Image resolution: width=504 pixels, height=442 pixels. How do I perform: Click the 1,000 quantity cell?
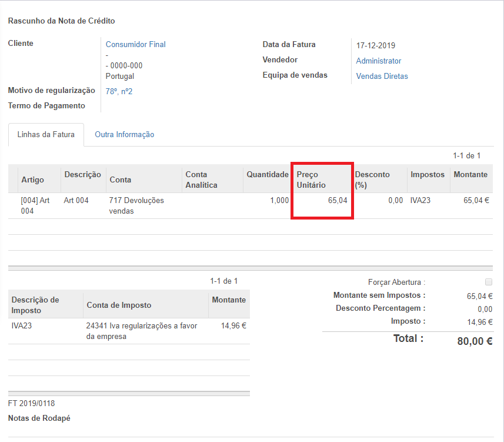pos(279,200)
